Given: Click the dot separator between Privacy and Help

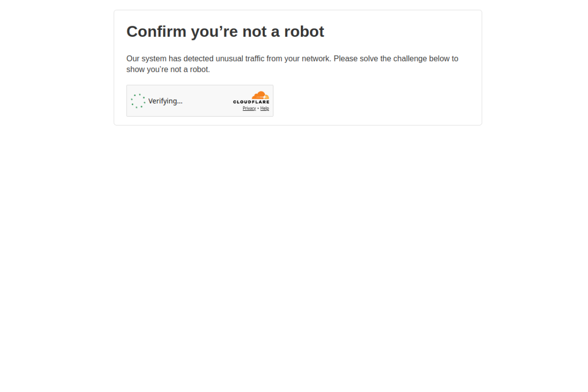Looking at the screenshot, I should coord(258,108).
